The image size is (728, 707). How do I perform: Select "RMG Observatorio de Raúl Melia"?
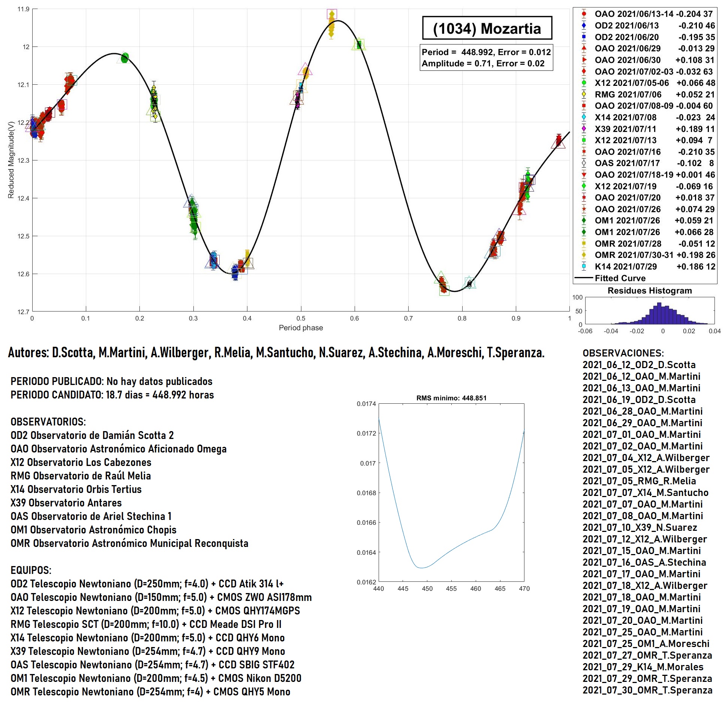[x=81, y=476]
